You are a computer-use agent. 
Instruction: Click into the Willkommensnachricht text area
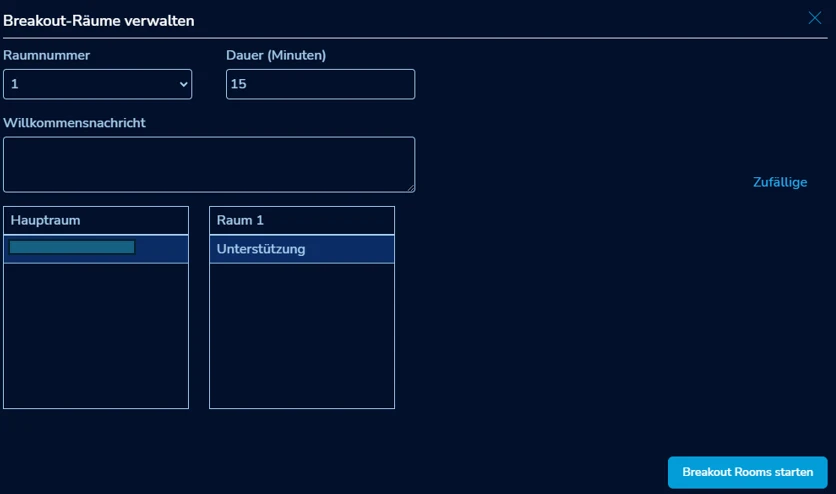208,164
